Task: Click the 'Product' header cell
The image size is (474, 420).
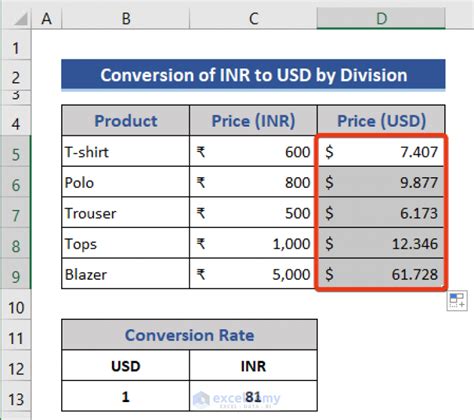Action: tap(126, 120)
